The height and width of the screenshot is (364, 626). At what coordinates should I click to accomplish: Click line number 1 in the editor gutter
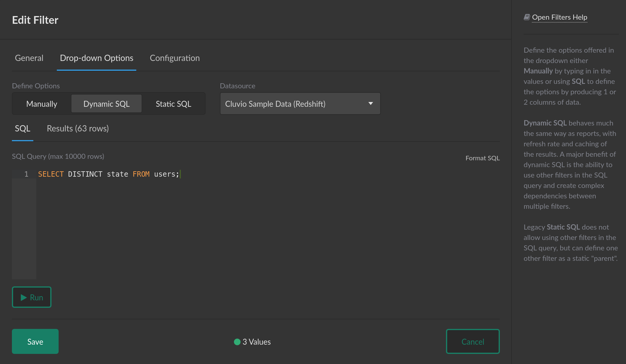[x=26, y=174]
